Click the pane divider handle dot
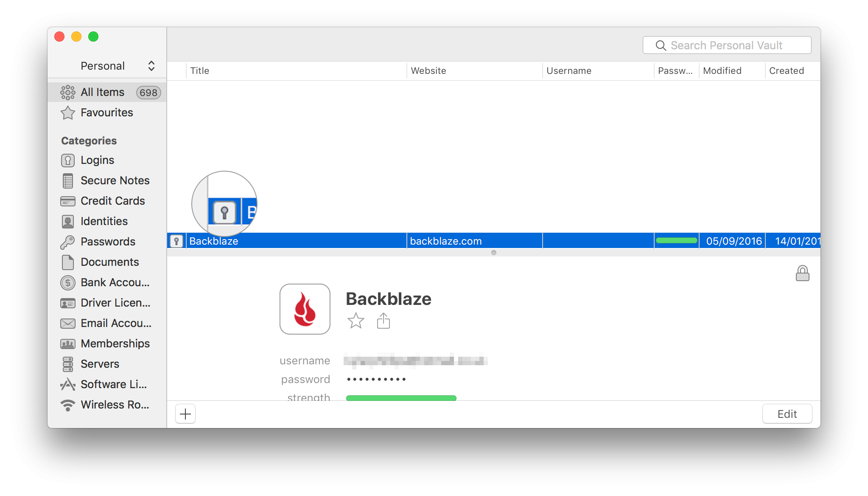868x496 pixels. (x=493, y=253)
